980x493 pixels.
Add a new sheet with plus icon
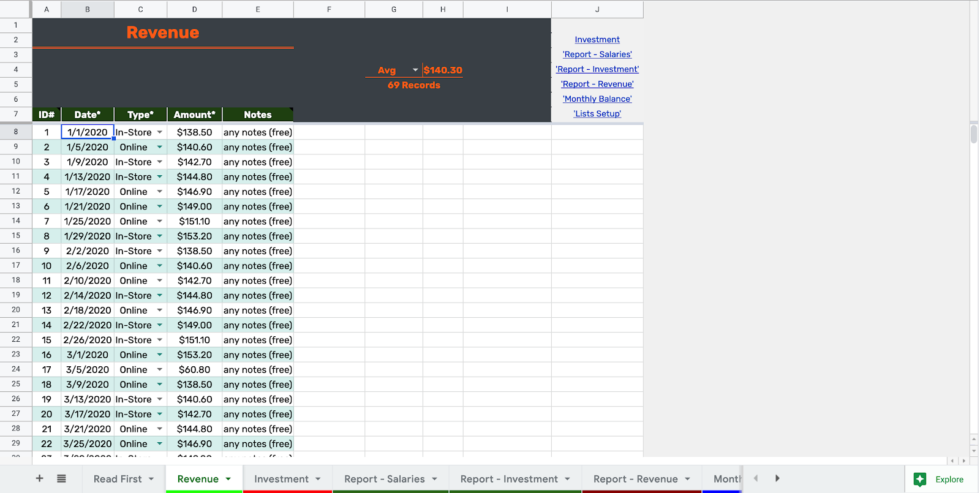click(39, 478)
